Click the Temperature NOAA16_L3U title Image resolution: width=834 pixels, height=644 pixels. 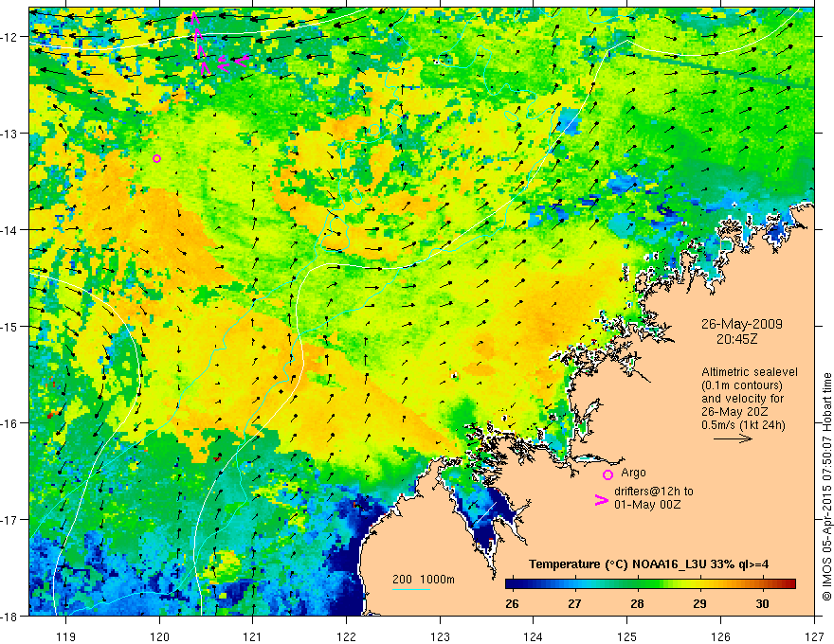pyautogui.click(x=648, y=564)
